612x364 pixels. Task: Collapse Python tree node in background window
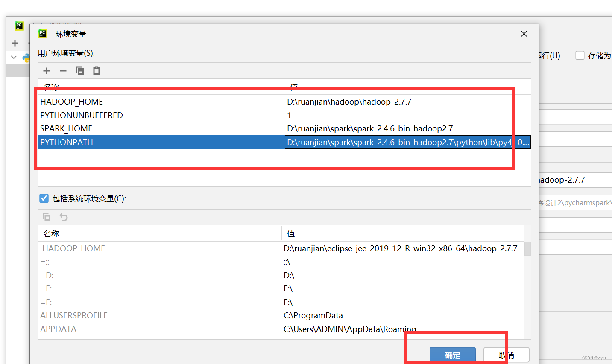pos(14,57)
